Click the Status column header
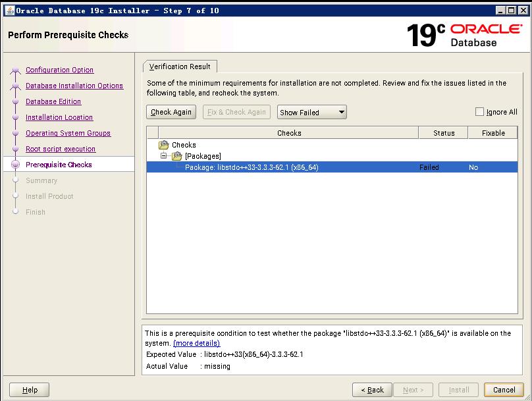 pos(444,133)
